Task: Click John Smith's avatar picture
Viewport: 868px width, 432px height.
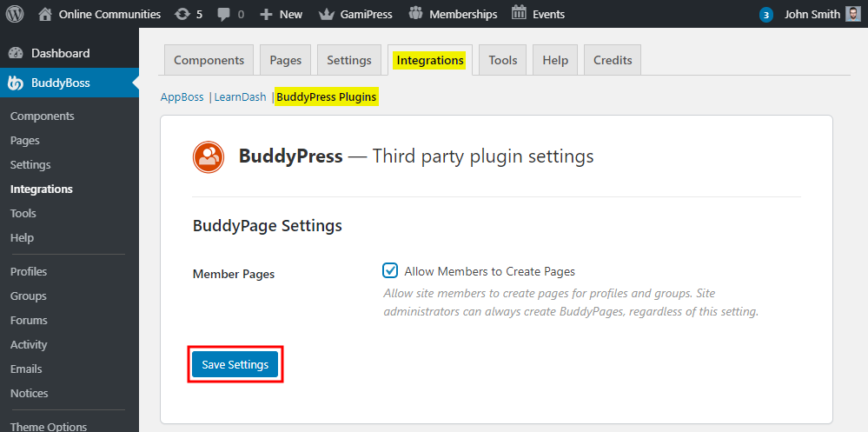Action: (853, 15)
